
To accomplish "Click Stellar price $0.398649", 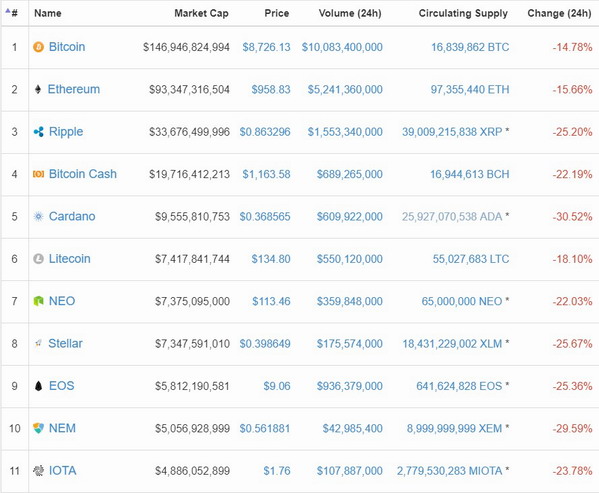I will (x=265, y=344).
